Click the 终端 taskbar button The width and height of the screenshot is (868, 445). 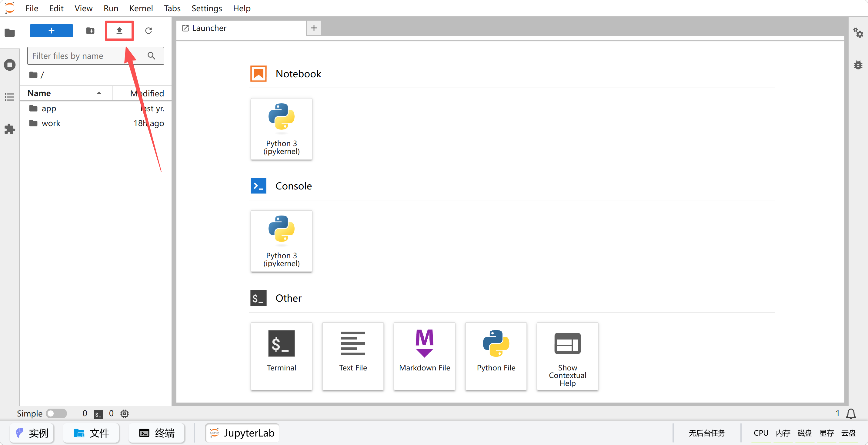[157, 433]
